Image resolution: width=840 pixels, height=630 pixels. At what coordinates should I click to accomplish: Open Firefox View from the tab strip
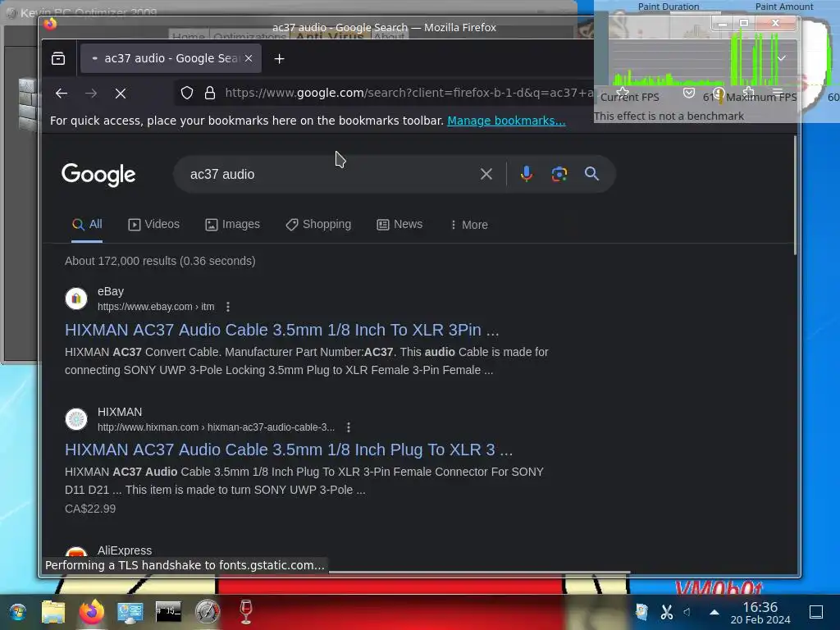pos(58,58)
